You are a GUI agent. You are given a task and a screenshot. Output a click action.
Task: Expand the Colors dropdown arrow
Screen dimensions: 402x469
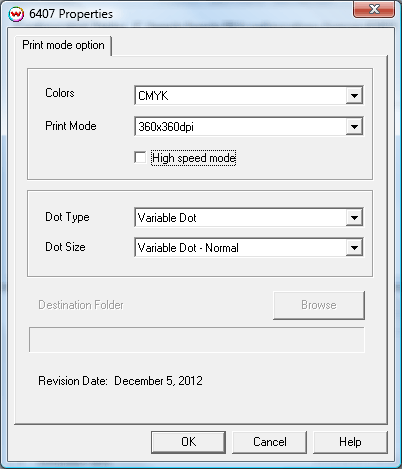tap(354, 96)
